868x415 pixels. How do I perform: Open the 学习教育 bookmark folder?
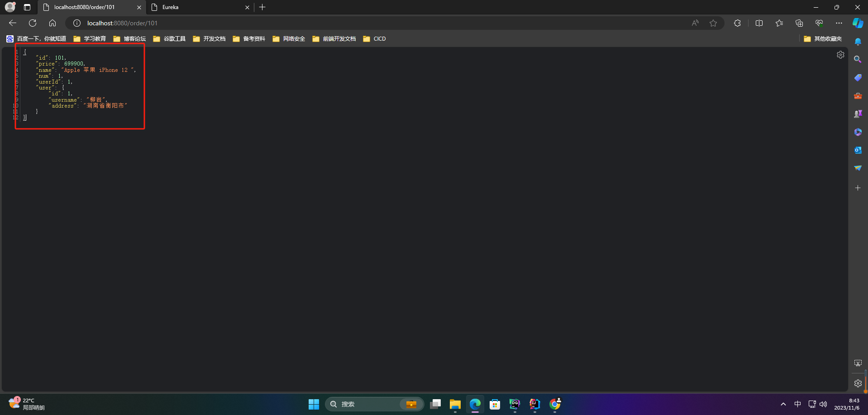(x=90, y=39)
